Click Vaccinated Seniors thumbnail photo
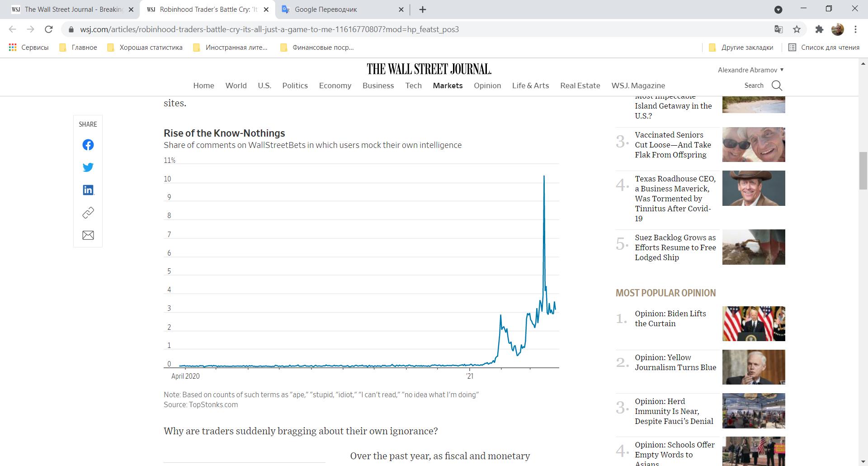 coord(754,144)
